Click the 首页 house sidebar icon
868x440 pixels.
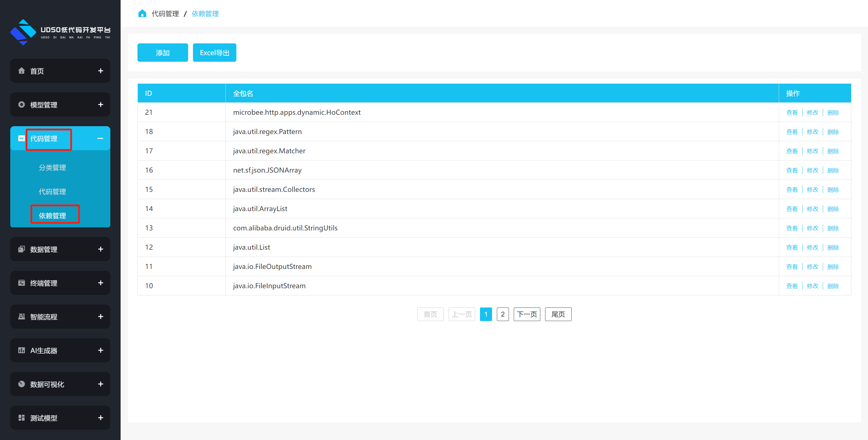tap(22, 71)
